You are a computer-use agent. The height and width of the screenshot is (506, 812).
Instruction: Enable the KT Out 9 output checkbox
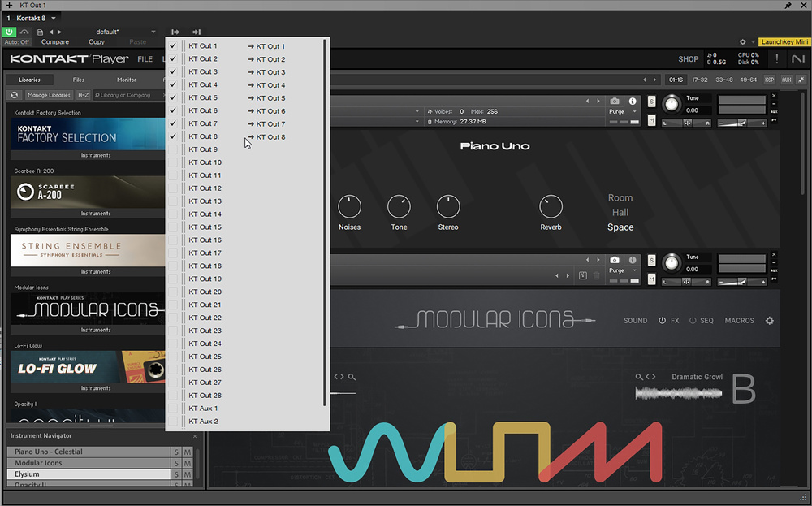click(x=173, y=149)
